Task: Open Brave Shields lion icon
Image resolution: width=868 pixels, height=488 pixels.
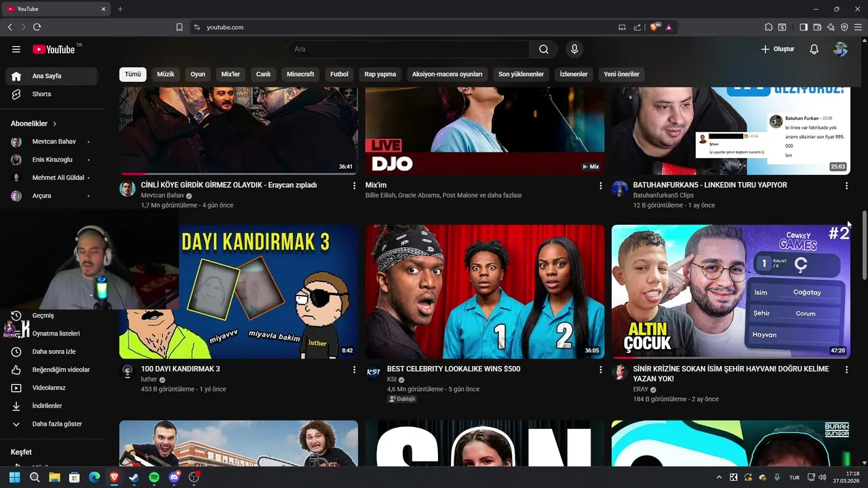Action: [x=654, y=27]
